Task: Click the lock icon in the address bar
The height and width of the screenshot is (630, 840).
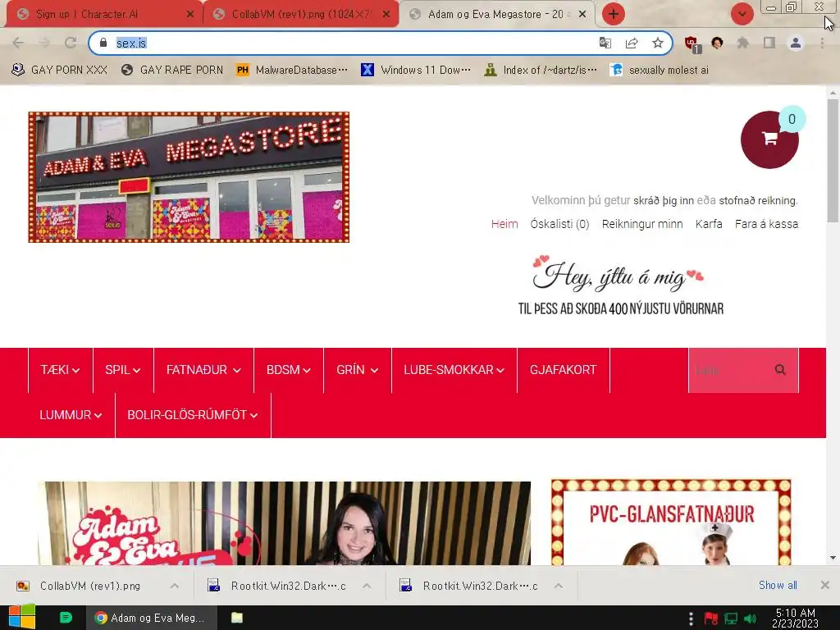Action: coord(103,43)
